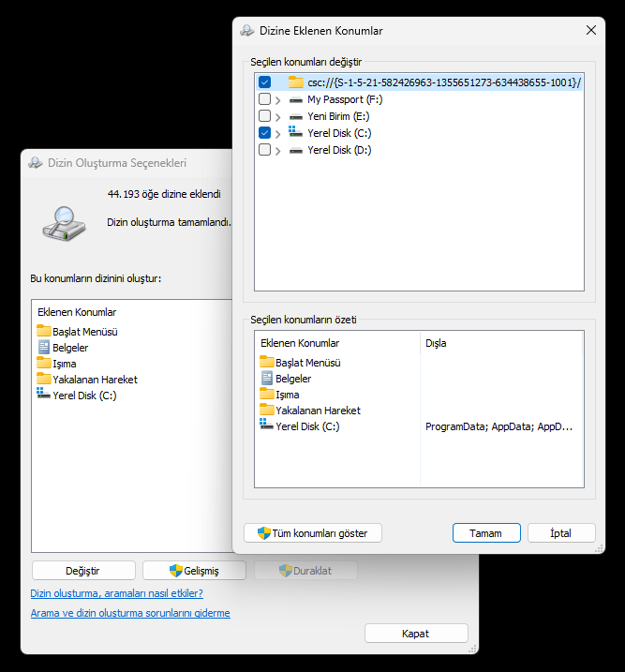This screenshot has height=672, width=625.
Task: Expand the My Passport (F:) tree node
Action: pyautogui.click(x=278, y=100)
